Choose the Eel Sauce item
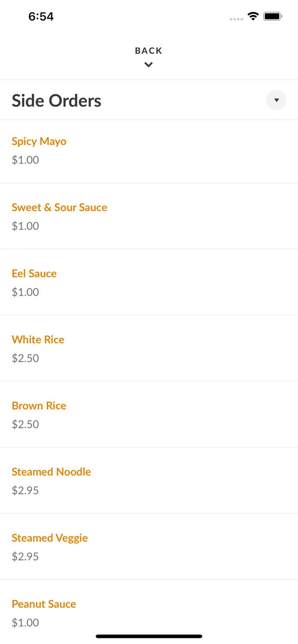Screen dimensions: 298x644 (x=34, y=273)
